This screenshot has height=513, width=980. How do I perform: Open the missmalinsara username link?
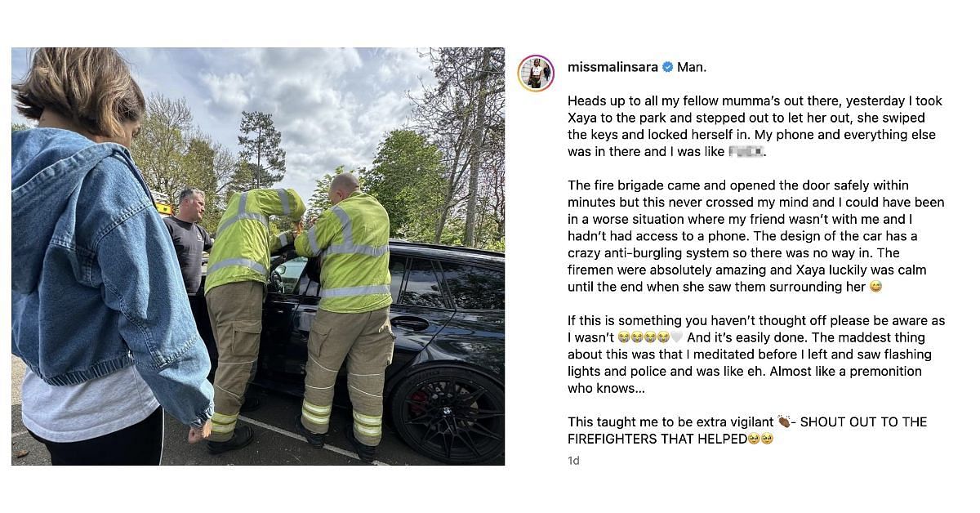click(x=612, y=67)
